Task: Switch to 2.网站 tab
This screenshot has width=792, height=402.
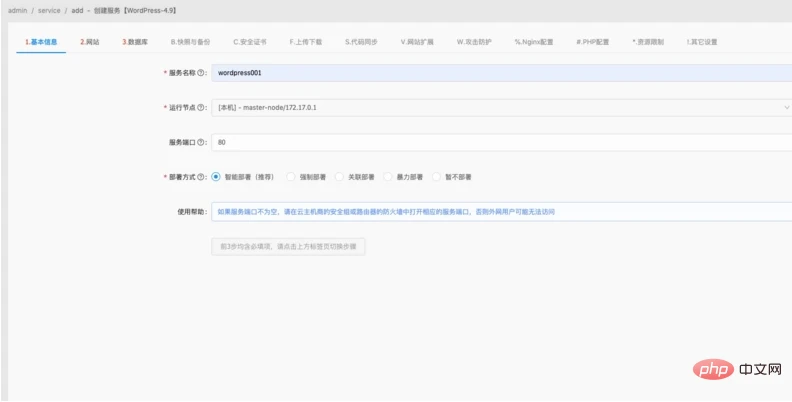Action: tap(89, 42)
